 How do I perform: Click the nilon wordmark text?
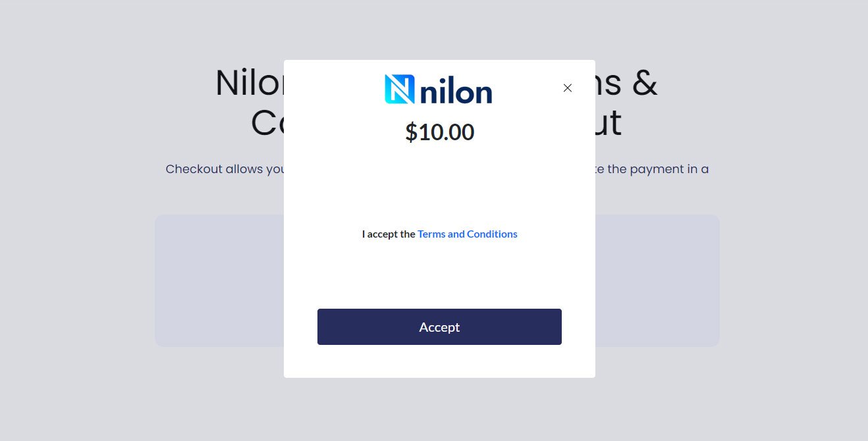coord(456,91)
